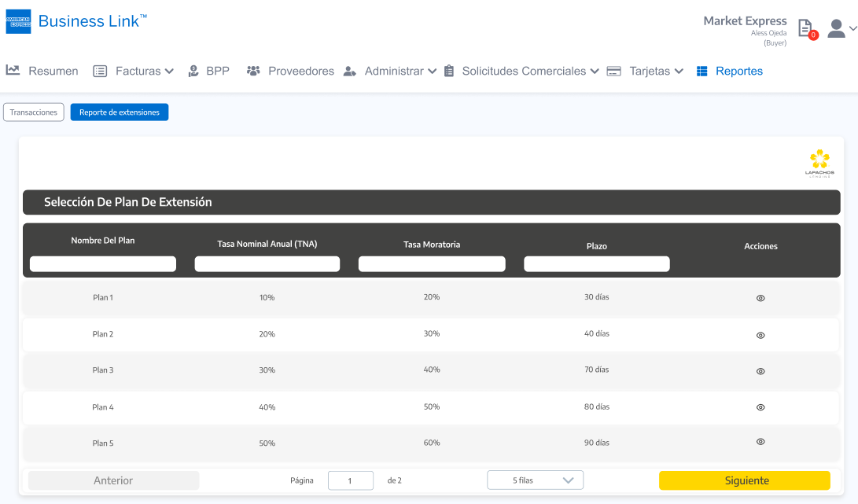Image resolution: width=858 pixels, height=504 pixels.
Task: Switch to the Transacciones tab
Action: (x=34, y=112)
